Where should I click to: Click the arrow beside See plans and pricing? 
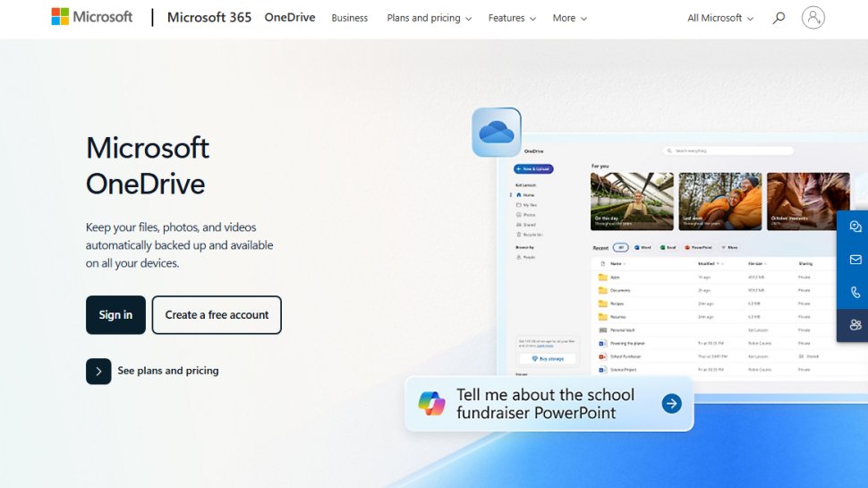(x=98, y=371)
